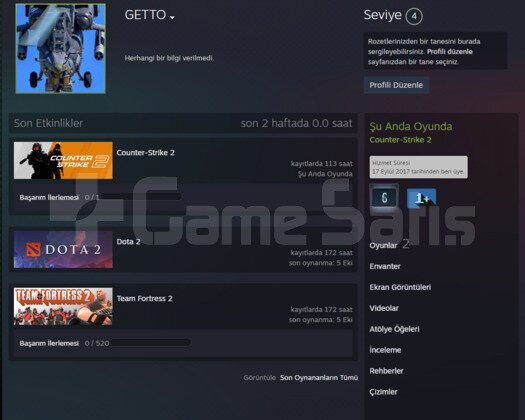Open the Dota 2 game banner

point(63,249)
